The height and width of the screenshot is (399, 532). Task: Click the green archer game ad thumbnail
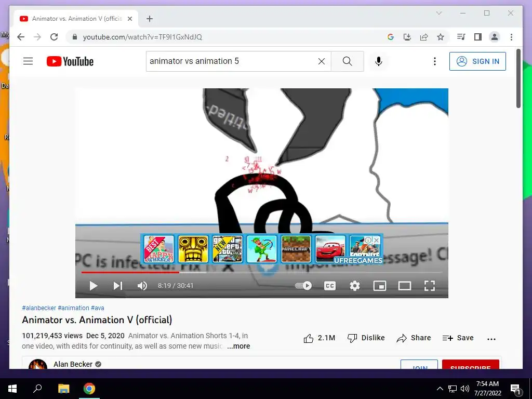(x=262, y=249)
